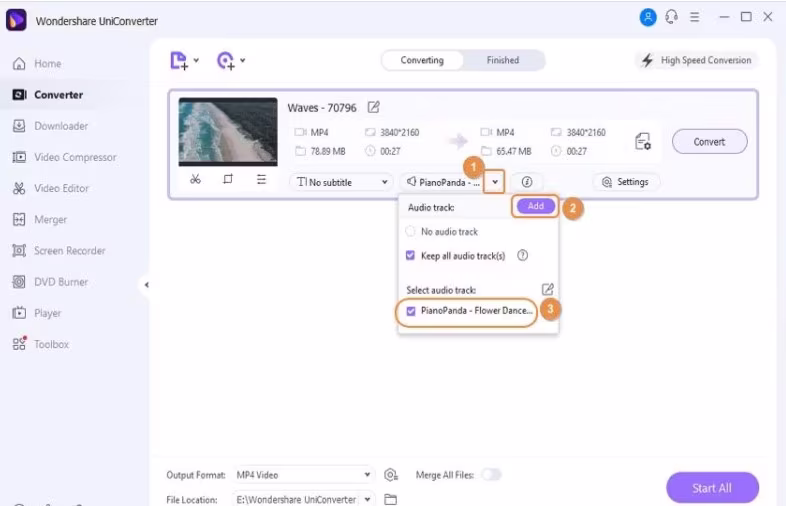Toggle the Merge All Files switch
The width and height of the screenshot is (786, 506).
(x=491, y=474)
